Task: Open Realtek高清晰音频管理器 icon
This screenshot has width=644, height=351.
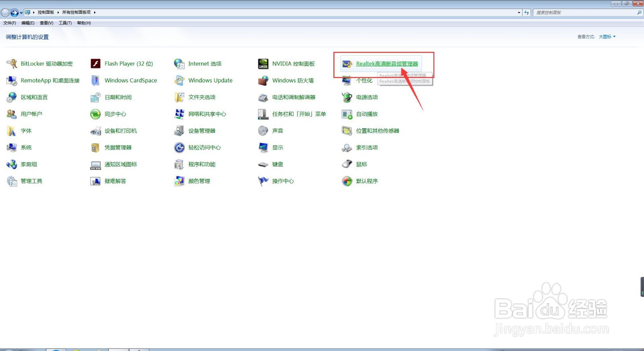Action: (347, 64)
